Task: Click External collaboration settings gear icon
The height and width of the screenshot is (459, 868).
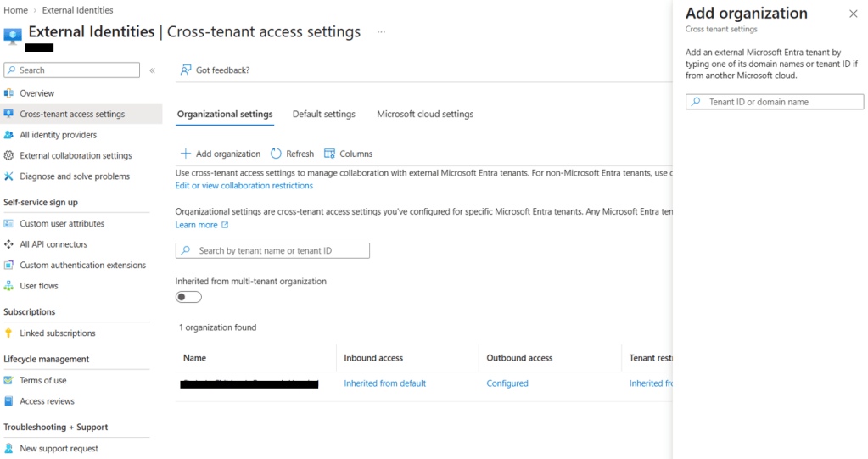Action: pos(8,155)
